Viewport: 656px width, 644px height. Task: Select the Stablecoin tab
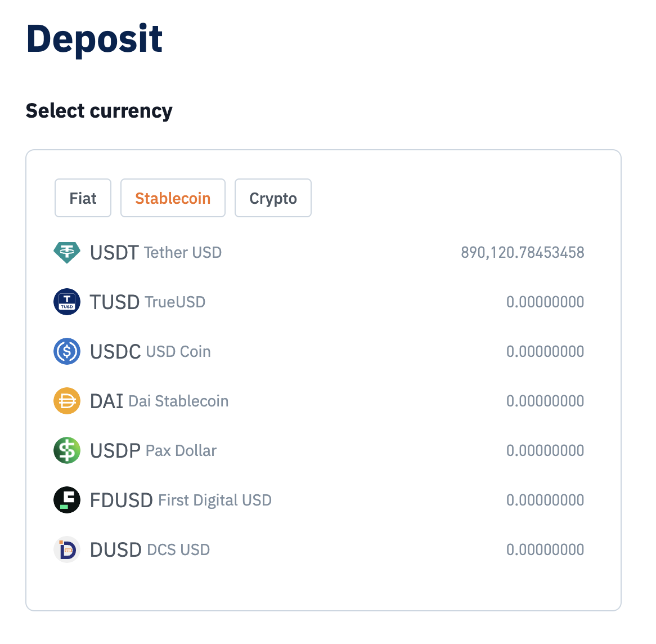[173, 198]
